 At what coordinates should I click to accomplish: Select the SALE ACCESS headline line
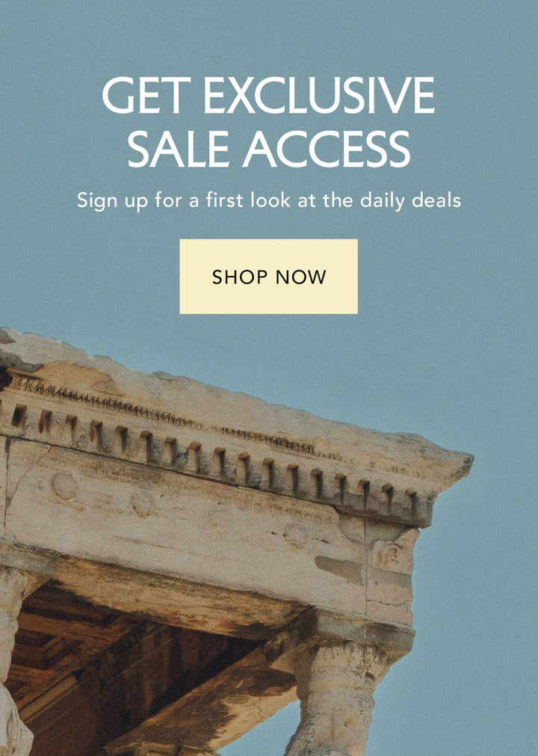click(x=268, y=149)
